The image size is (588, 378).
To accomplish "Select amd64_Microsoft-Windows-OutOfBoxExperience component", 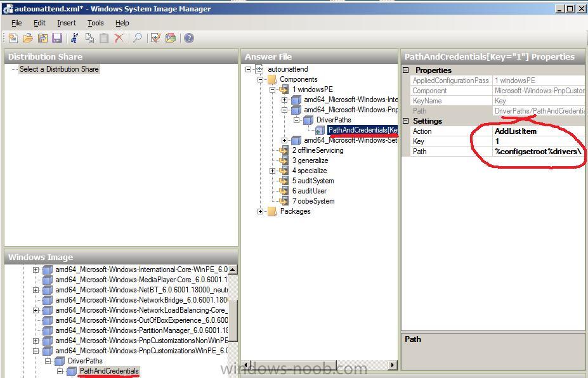I will click(141, 320).
